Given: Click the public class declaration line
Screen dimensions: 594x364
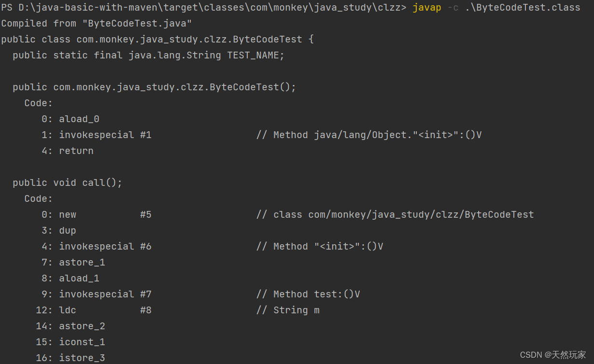Looking at the screenshot, I should 157,40.
